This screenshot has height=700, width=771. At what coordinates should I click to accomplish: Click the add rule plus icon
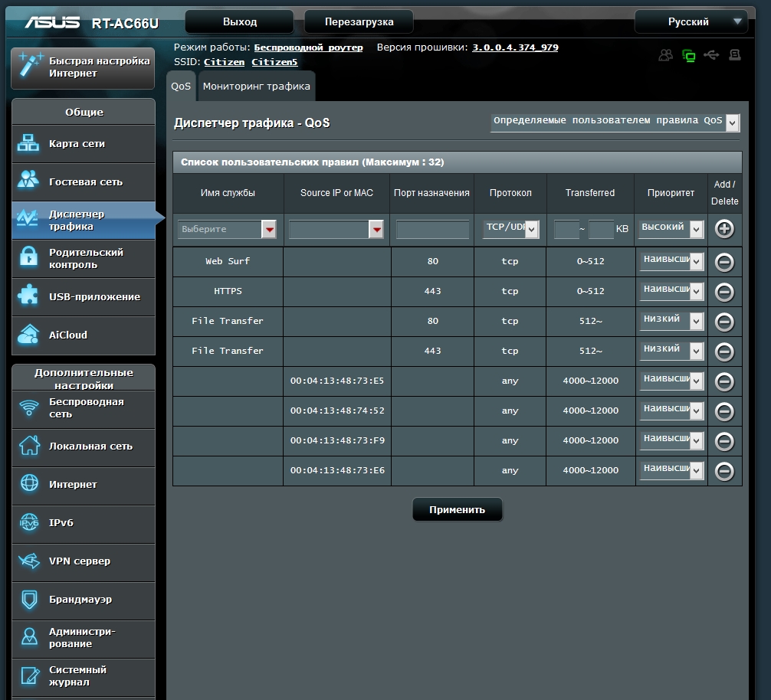724,229
